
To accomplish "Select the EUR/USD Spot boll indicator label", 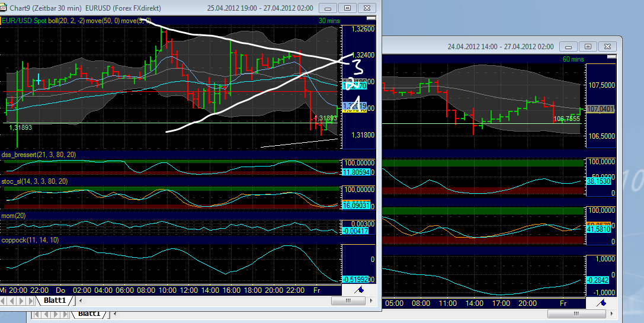I will click(x=76, y=21).
